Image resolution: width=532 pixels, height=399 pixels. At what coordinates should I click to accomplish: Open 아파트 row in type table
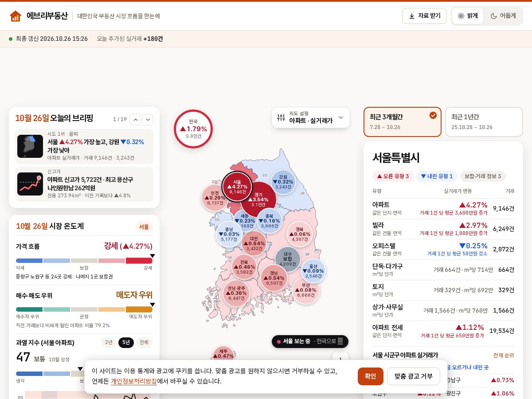point(443,208)
